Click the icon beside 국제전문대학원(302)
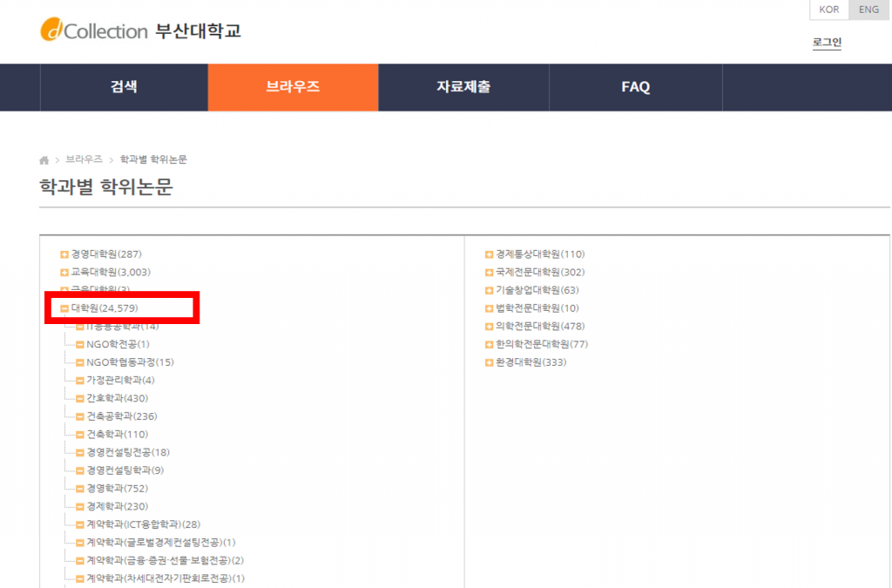The height and width of the screenshot is (588, 892). coord(490,273)
